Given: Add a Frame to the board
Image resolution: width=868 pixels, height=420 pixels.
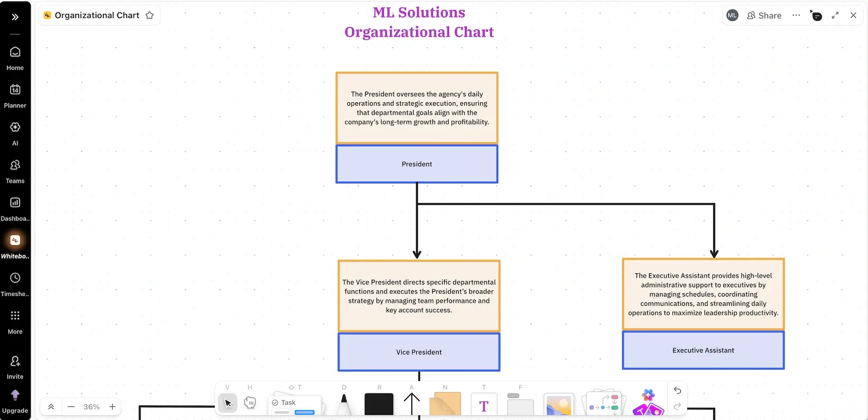Looking at the screenshot, I should point(520,404).
